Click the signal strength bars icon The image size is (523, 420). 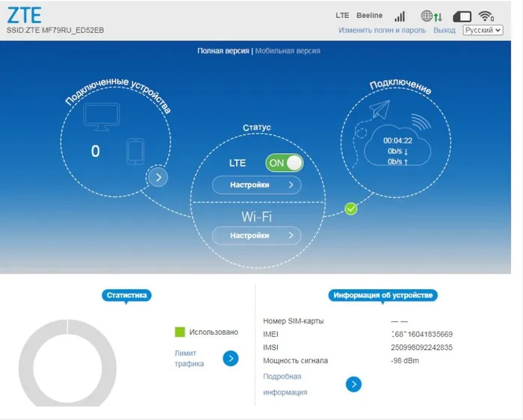pyautogui.click(x=400, y=16)
